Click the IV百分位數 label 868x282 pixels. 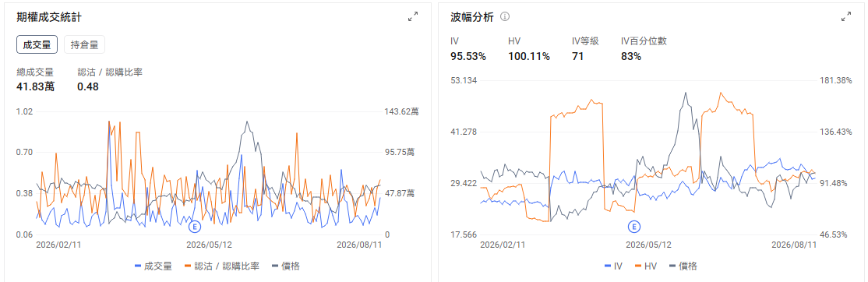pyautogui.click(x=644, y=41)
